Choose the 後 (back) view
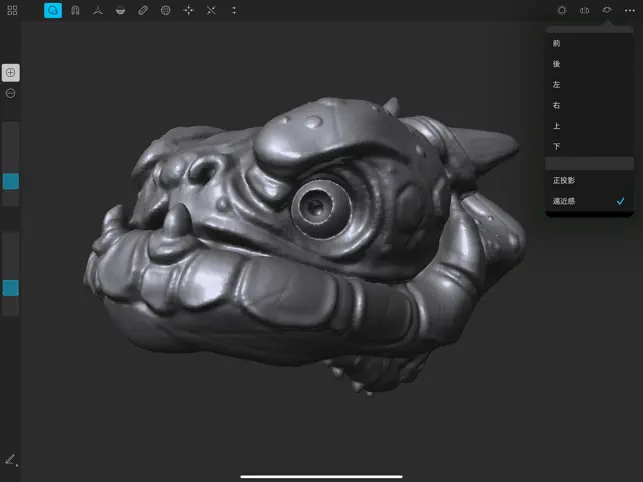The image size is (643, 482). pyautogui.click(x=589, y=64)
